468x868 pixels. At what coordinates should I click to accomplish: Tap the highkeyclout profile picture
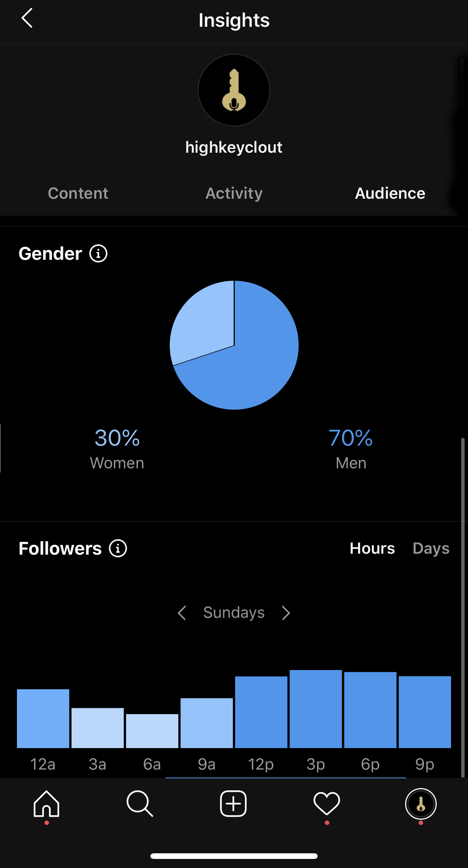click(x=234, y=90)
